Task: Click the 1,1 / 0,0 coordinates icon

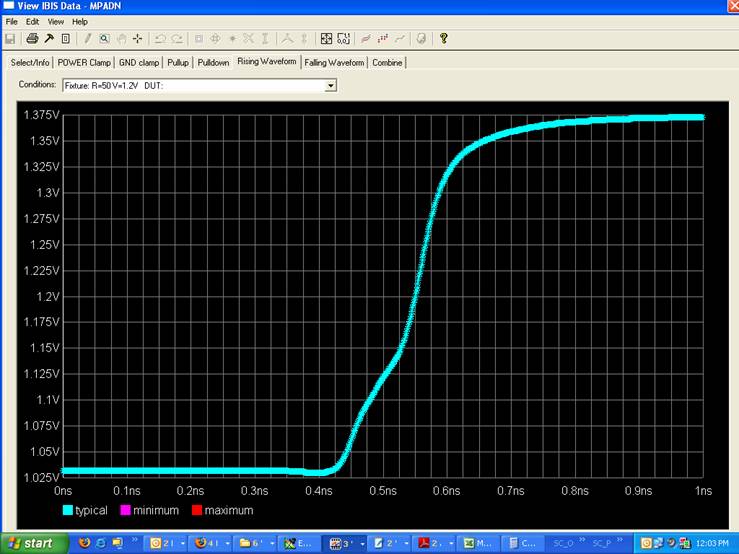Action: click(344, 39)
